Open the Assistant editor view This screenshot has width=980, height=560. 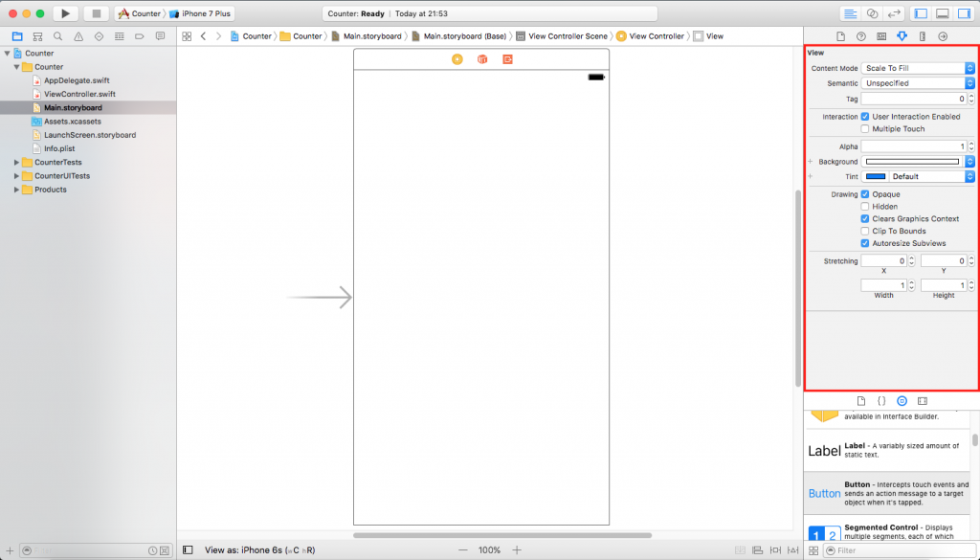click(x=872, y=13)
